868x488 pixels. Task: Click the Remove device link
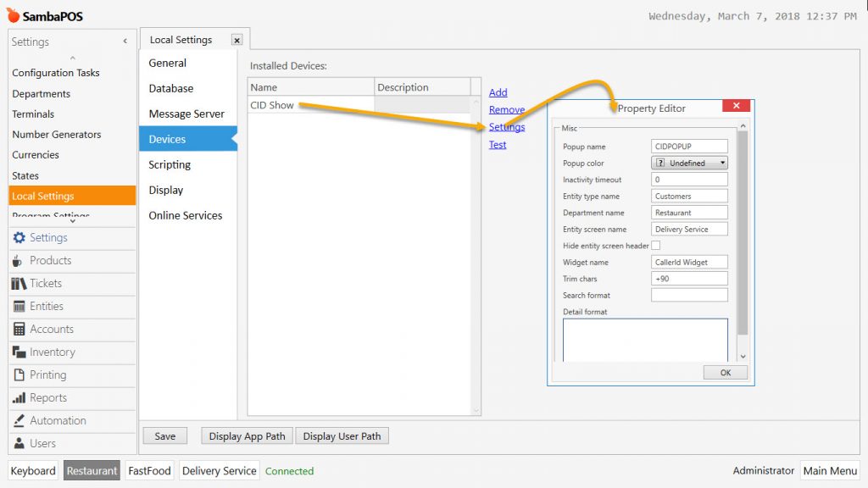(507, 109)
